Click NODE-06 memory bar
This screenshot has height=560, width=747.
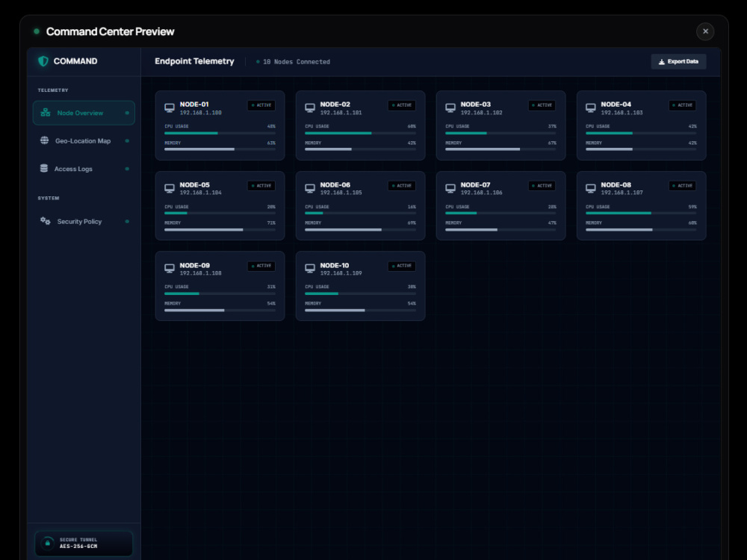click(x=360, y=229)
